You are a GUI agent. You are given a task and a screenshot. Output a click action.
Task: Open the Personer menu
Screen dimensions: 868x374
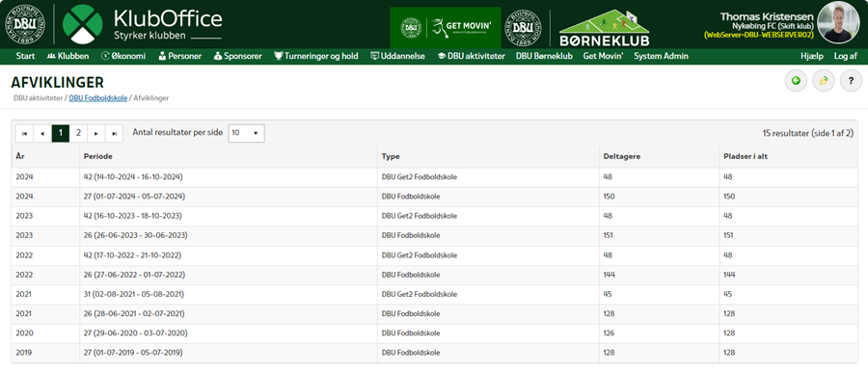pyautogui.click(x=180, y=56)
